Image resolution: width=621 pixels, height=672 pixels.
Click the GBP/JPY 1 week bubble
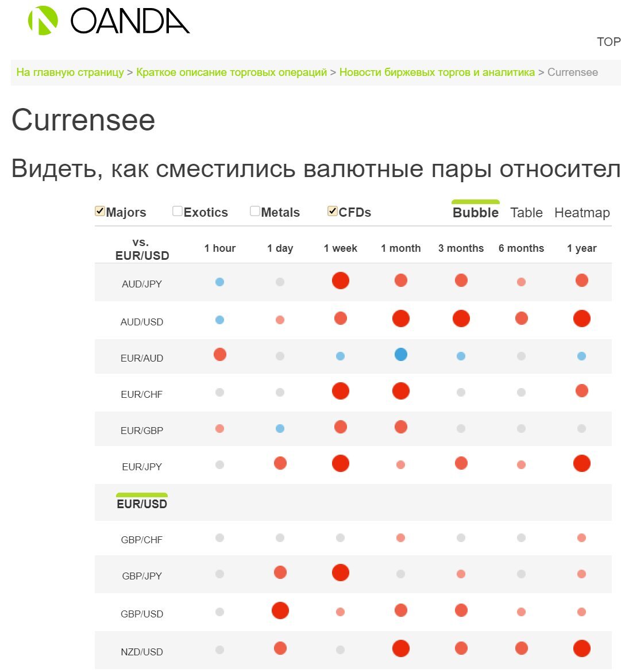[x=340, y=573]
